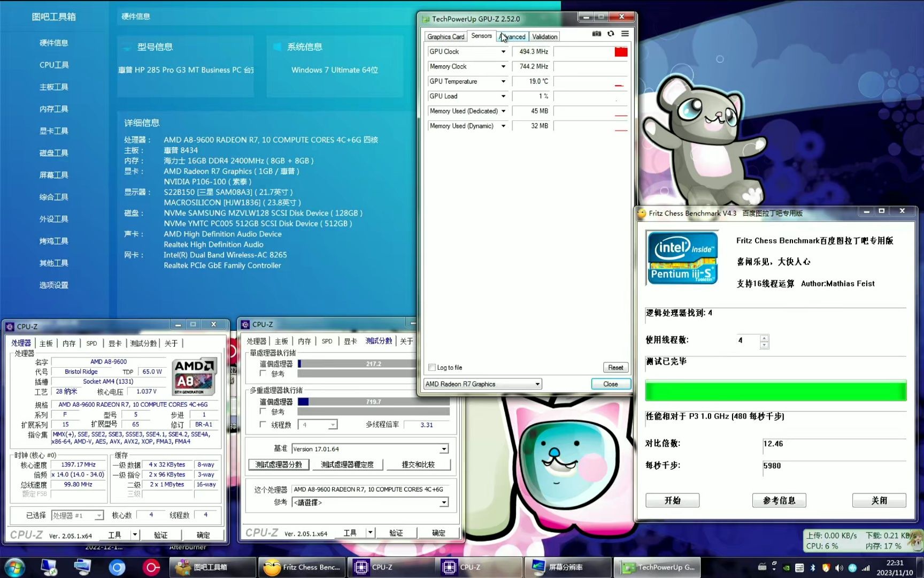Select CPU工具 in the toolbox sidebar
The image size is (924, 578).
click(54, 65)
